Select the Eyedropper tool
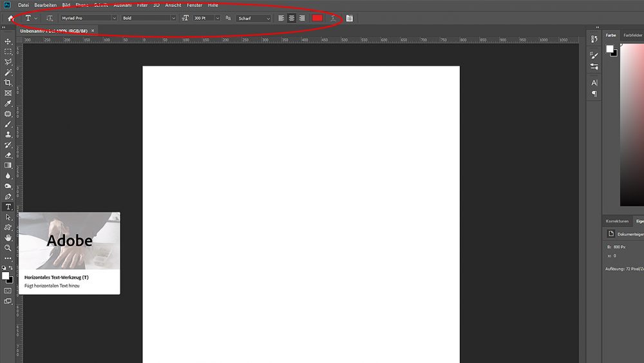This screenshot has height=363, width=644. click(x=8, y=104)
